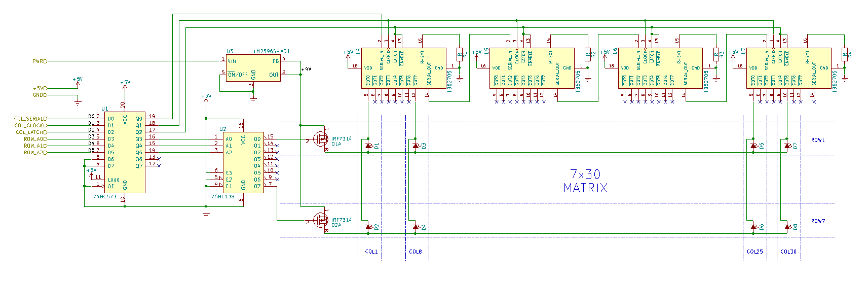
Task: Click the COL30 label
Action: (x=788, y=252)
